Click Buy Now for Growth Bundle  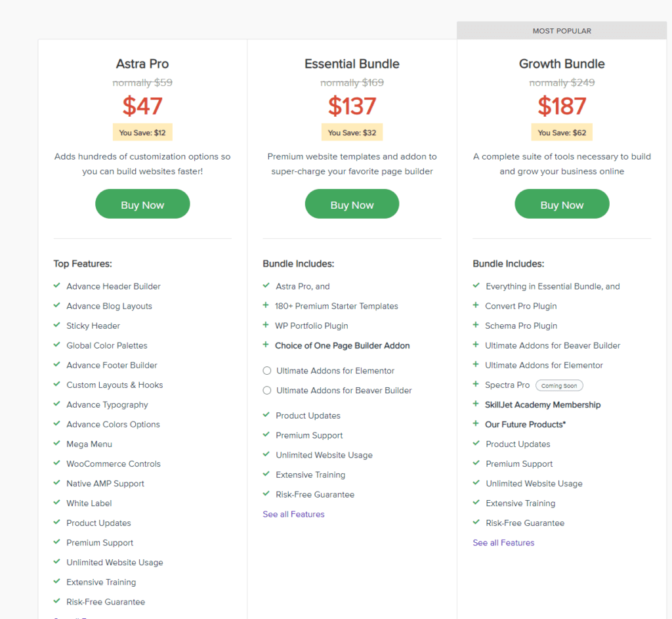(x=562, y=204)
